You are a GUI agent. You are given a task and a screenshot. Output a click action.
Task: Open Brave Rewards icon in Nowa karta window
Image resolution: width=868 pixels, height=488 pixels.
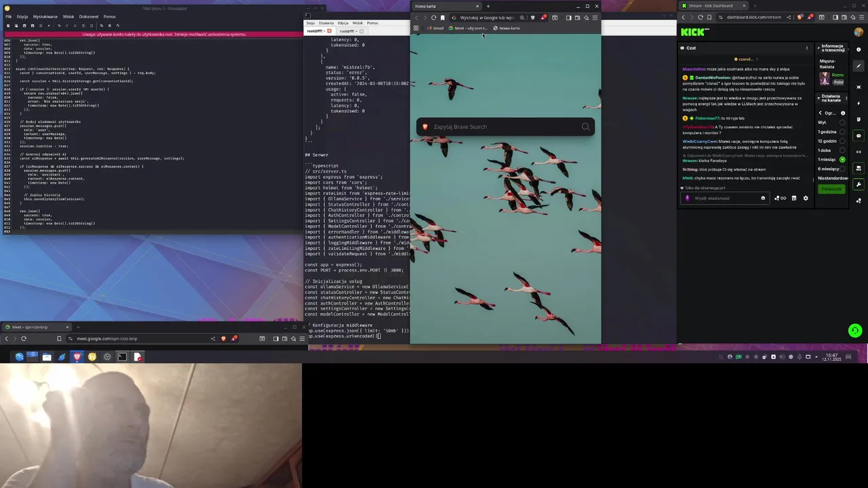click(543, 18)
